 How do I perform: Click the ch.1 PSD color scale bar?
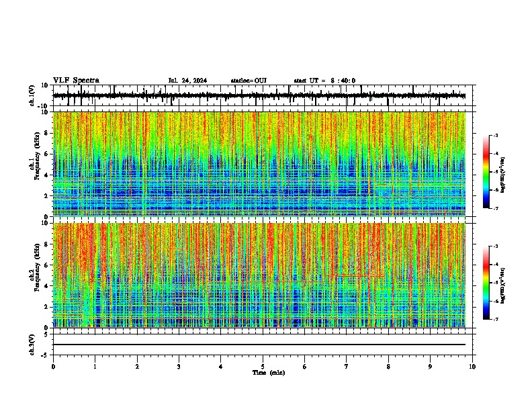(x=486, y=172)
